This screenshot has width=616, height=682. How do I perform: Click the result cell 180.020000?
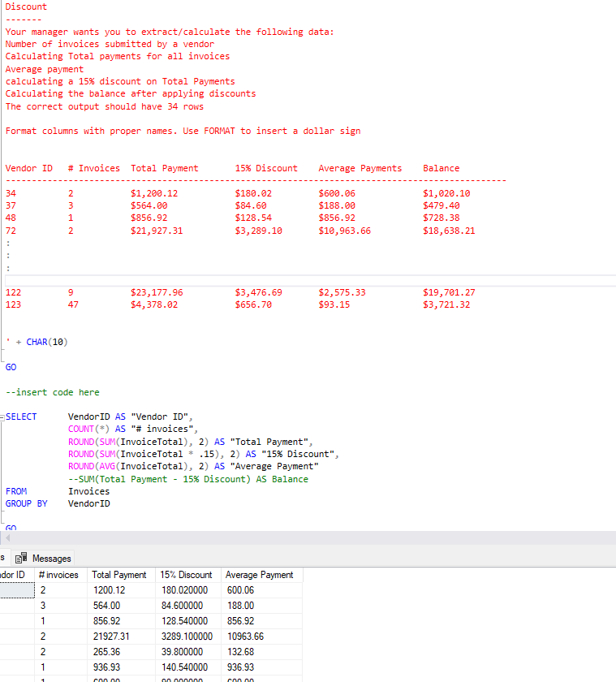(188, 590)
